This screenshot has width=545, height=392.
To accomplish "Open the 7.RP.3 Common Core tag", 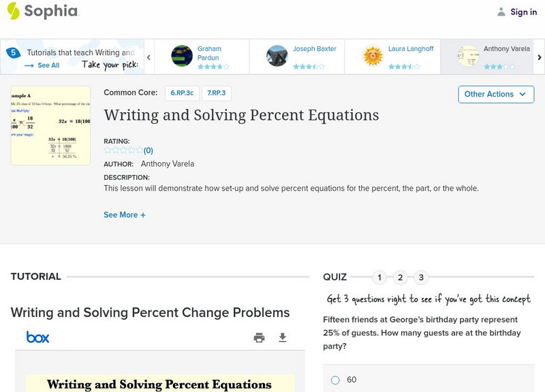I will pos(215,93).
